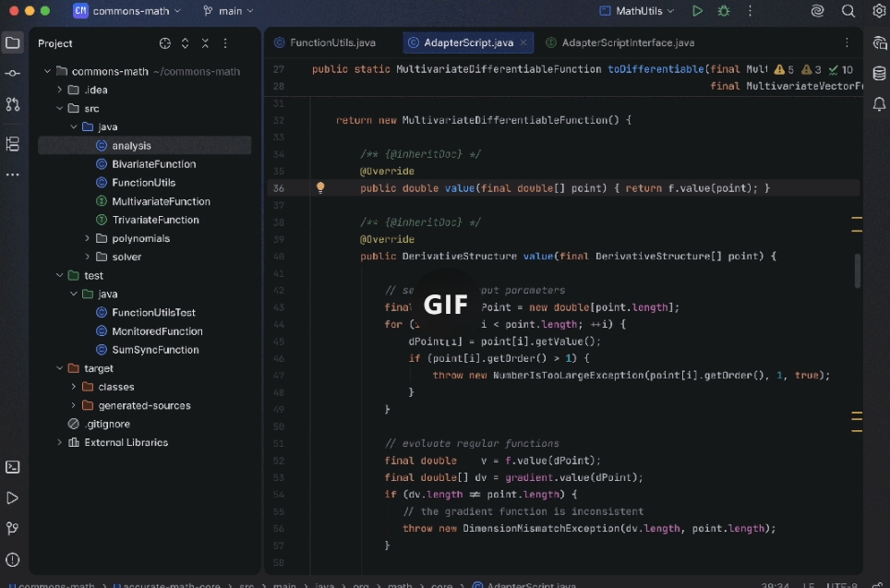Open the Search Everywhere magnifier

point(848,11)
